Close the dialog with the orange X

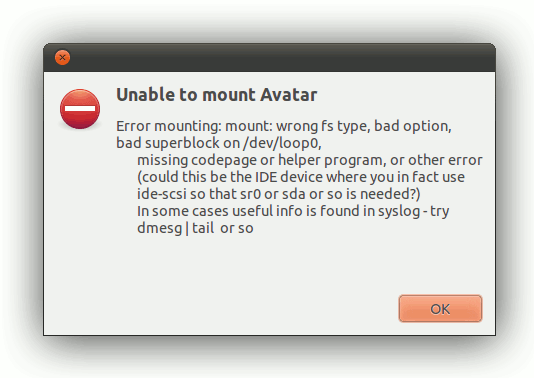(62, 58)
